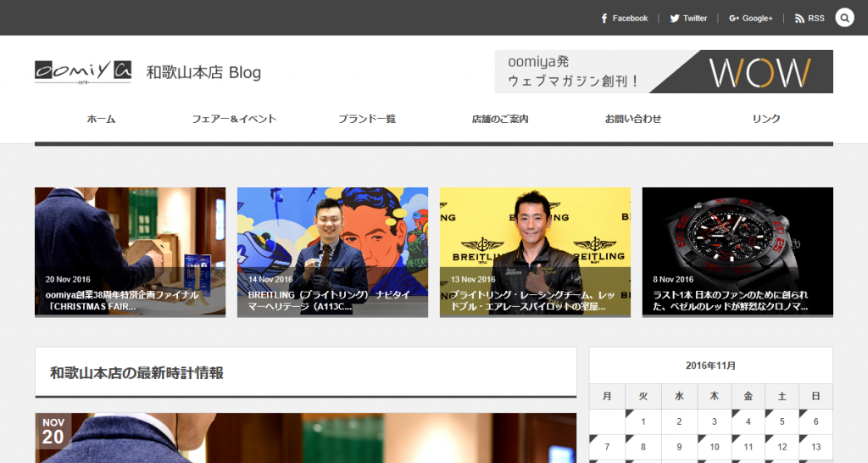Open the リンク menu item
The height and width of the screenshot is (463, 868).
point(766,120)
